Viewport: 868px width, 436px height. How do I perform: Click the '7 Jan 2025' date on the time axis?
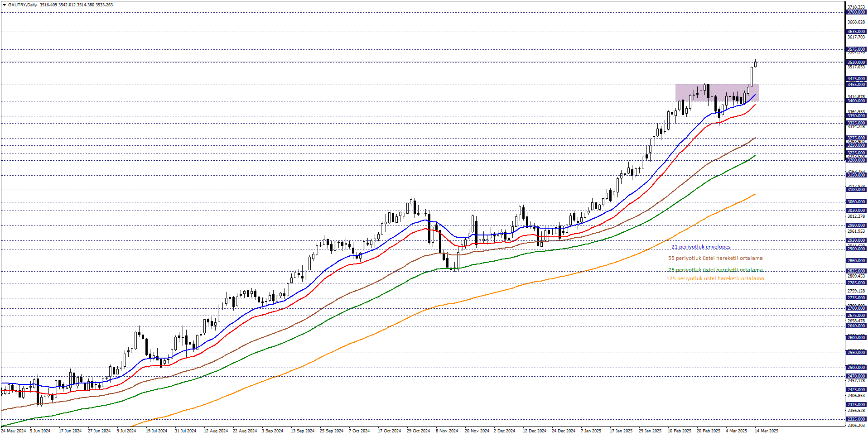591,431
